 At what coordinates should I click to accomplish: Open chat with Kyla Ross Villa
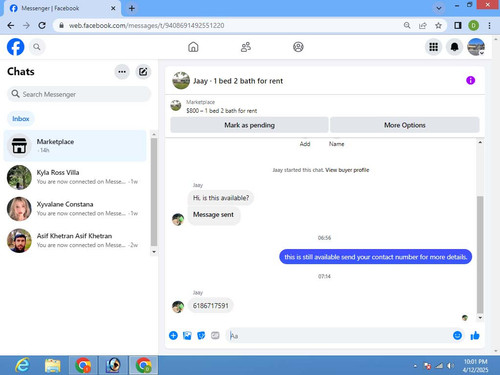click(75, 177)
